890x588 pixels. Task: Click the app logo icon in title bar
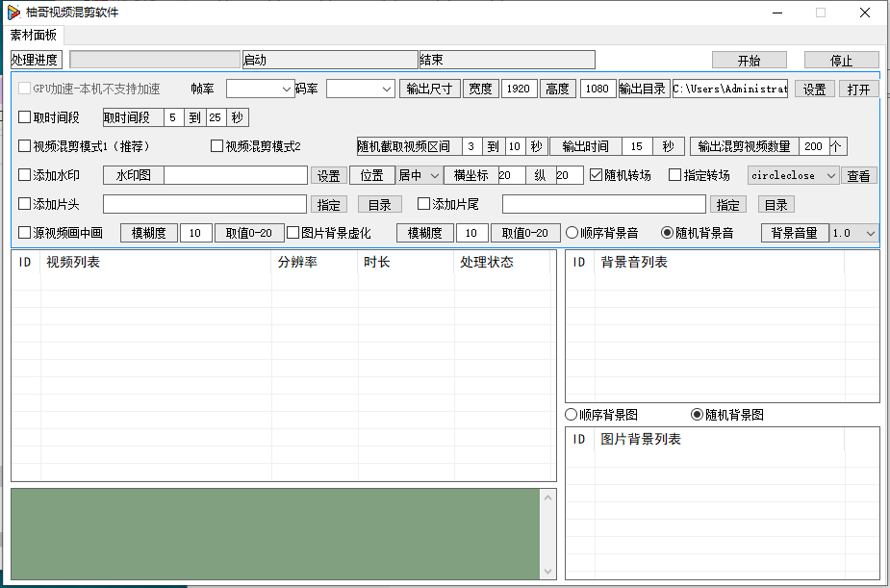click(14, 13)
